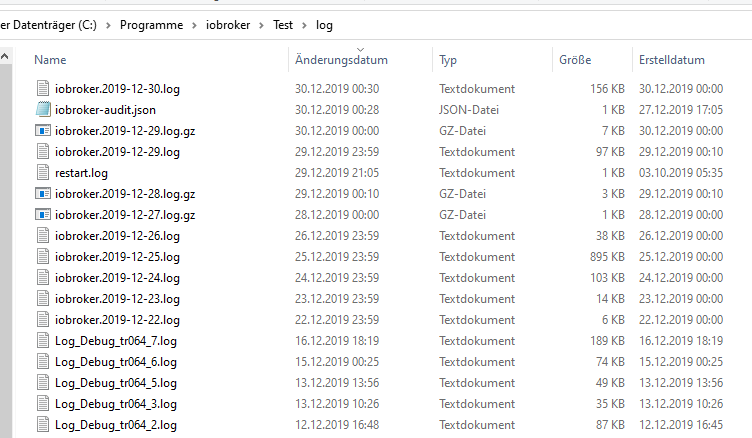Click the iobroker.2019-12-29.log.gz archive icon
Image resolution: width=752 pixels, height=438 pixels.
43,130
